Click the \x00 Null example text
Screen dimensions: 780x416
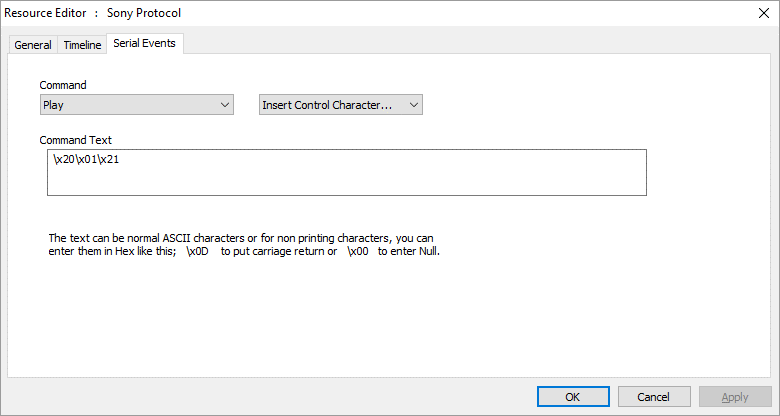click(x=358, y=251)
